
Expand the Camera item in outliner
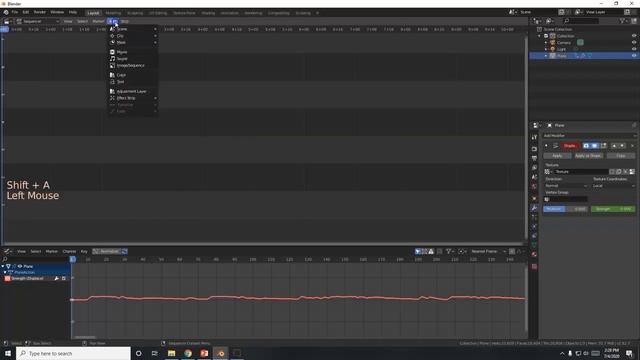point(546,42)
